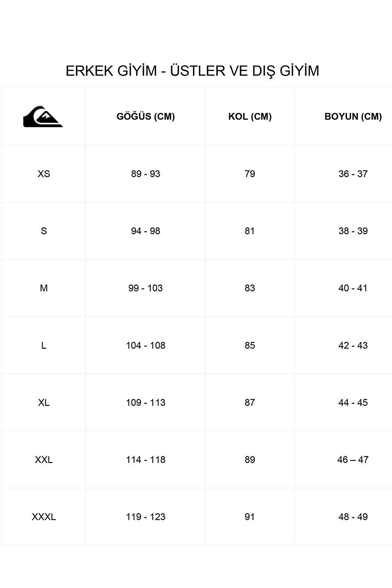Click neck value 42 - 43

tap(353, 345)
